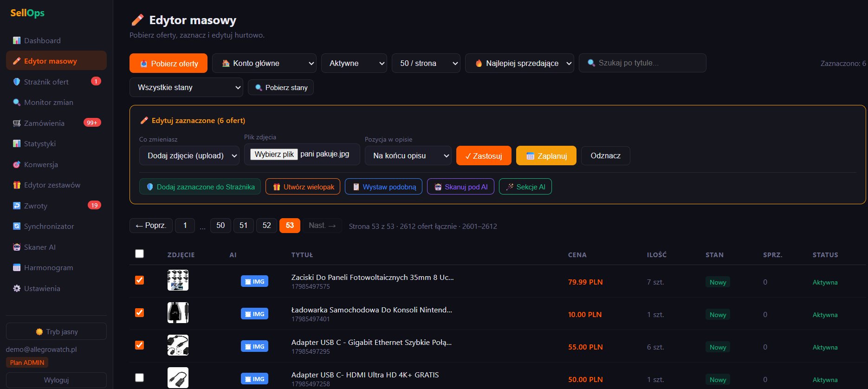The height and width of the screenshot is (389, 868).
Task: Check the Adapter USB C- HDMI row checkbox
Action: [139, 377]
